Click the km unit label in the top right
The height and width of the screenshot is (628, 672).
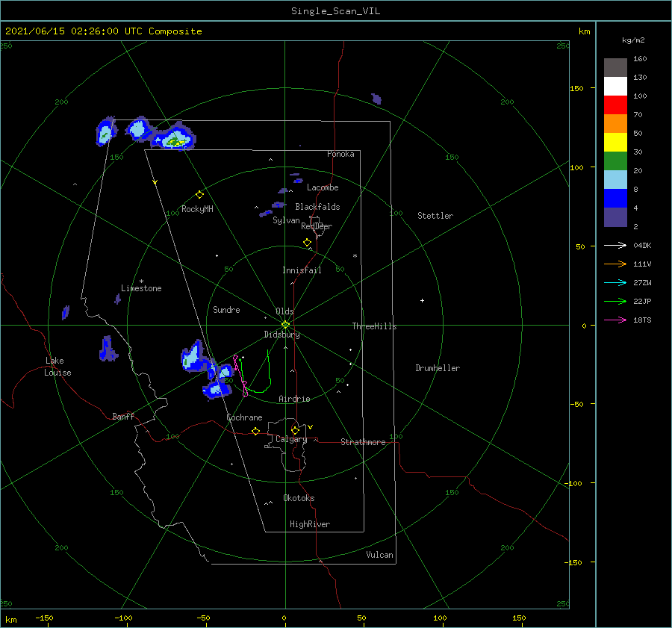pyautogui.click(x=584, y=31)
